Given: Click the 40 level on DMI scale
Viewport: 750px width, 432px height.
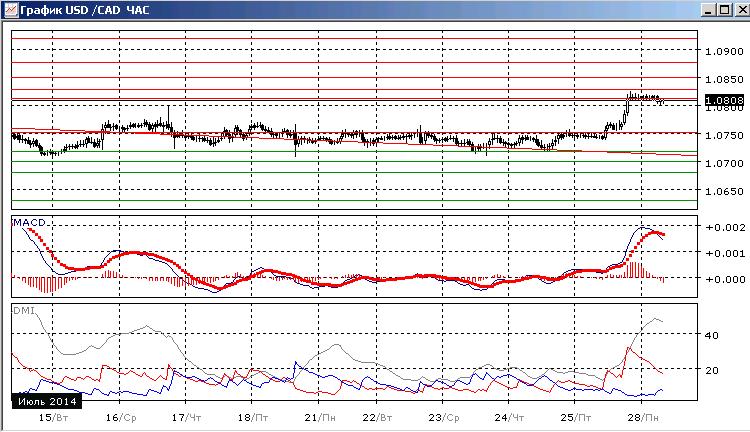Looking at the screenshot, I should tap(712, 335).
